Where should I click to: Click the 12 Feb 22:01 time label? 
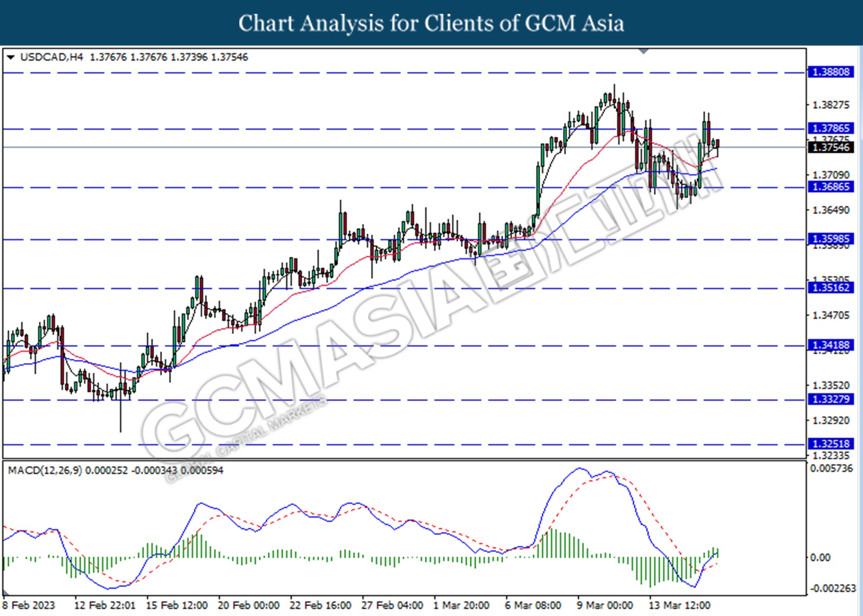105,605
